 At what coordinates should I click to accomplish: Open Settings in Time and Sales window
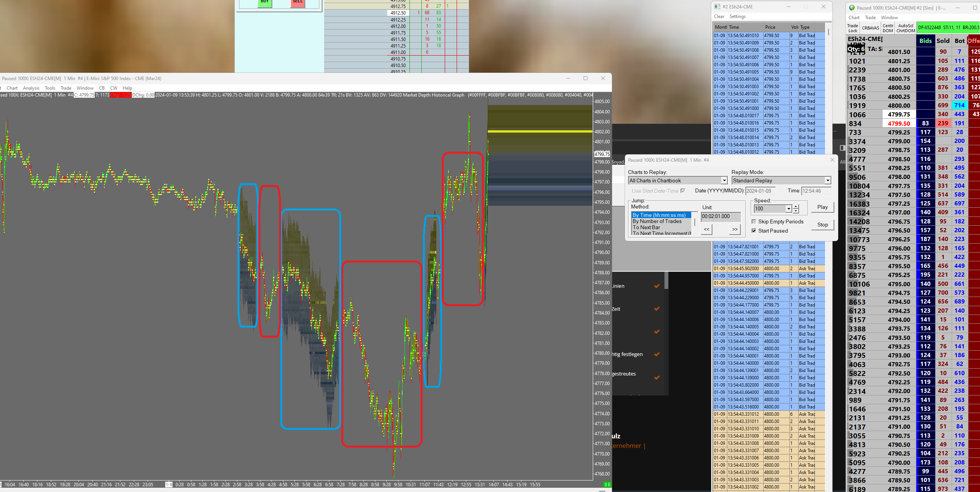(737, 16)
